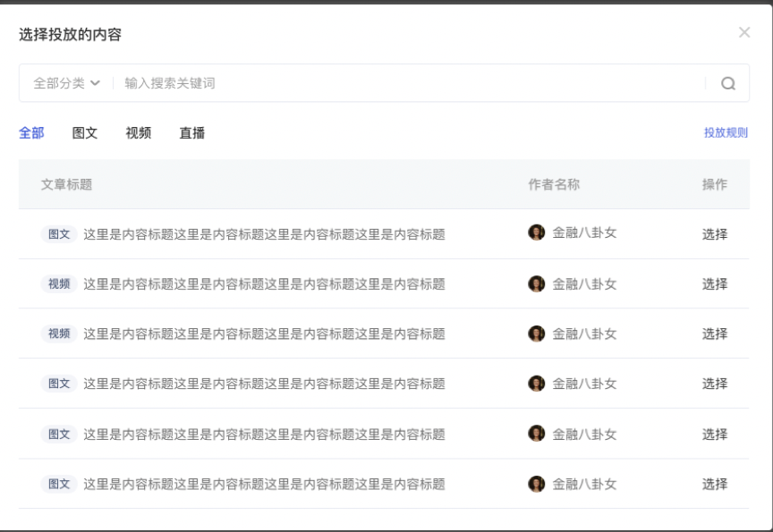773x532 pixels.
Task: Click the author avatar in the fourth row
Action: [537, 384]
